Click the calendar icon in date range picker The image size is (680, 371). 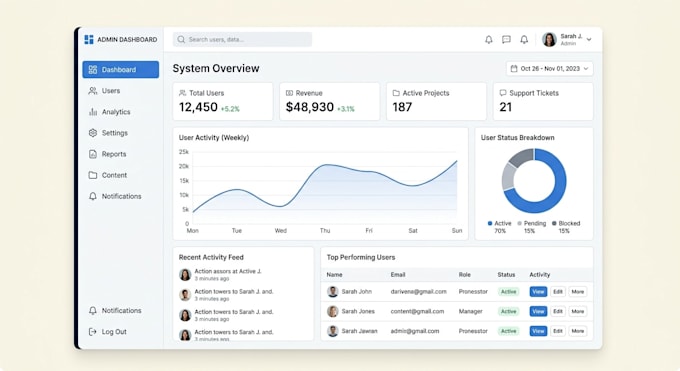[x=514, y=69]
